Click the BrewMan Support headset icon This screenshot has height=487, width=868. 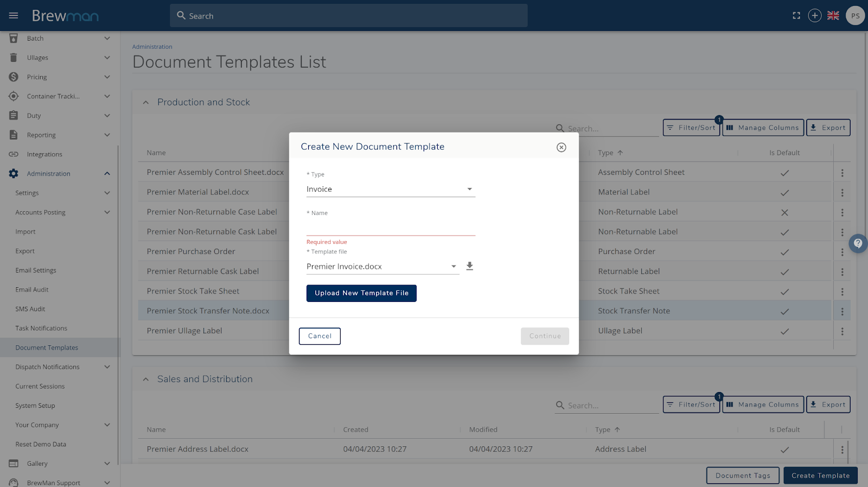pos(14,483)
